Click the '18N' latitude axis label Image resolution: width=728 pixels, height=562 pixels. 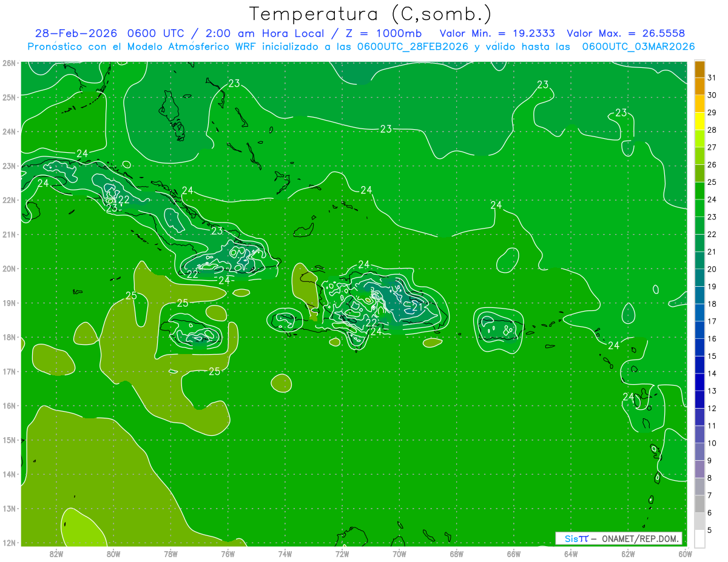pos(9,337)
